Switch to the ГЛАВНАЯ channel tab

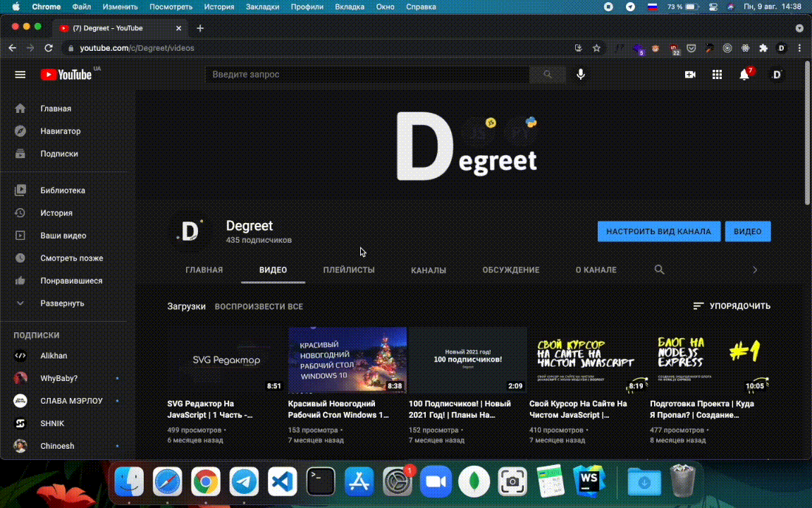click(x=204, y=270)
